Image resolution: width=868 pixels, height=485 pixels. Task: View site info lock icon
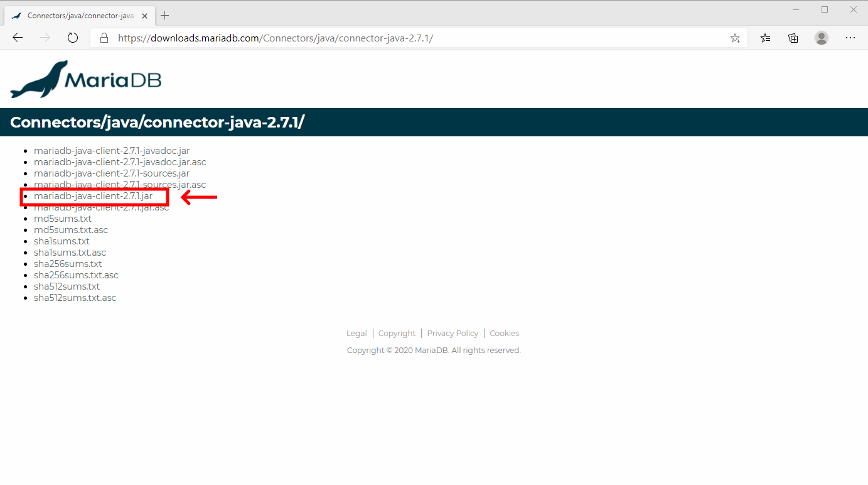(104, 38)
